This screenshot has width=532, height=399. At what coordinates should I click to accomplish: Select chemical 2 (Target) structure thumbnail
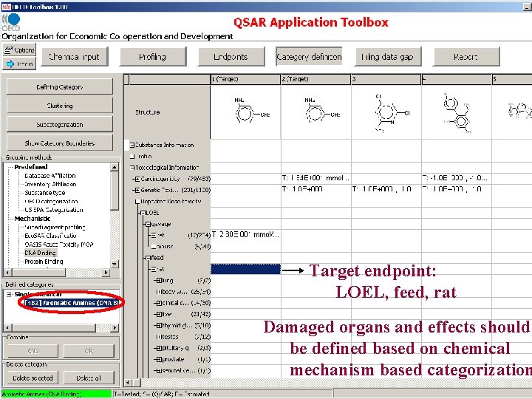[x=316, y=112]
